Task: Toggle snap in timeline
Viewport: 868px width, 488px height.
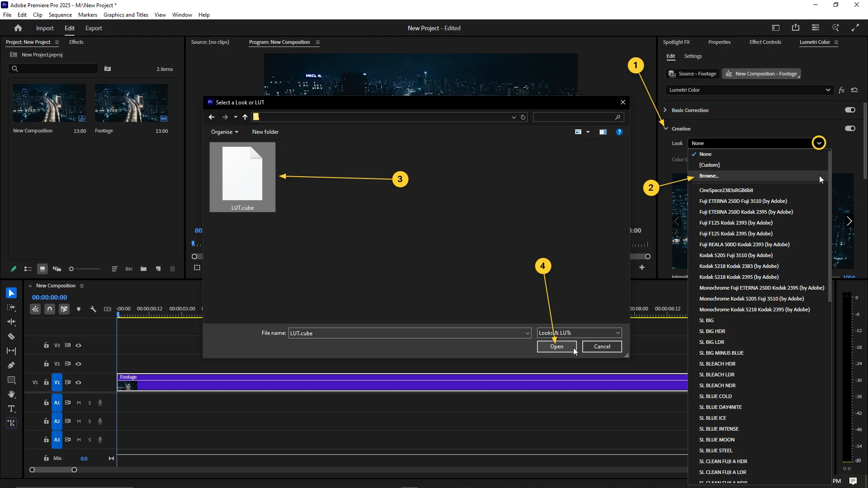Action: tap(50, 309)
